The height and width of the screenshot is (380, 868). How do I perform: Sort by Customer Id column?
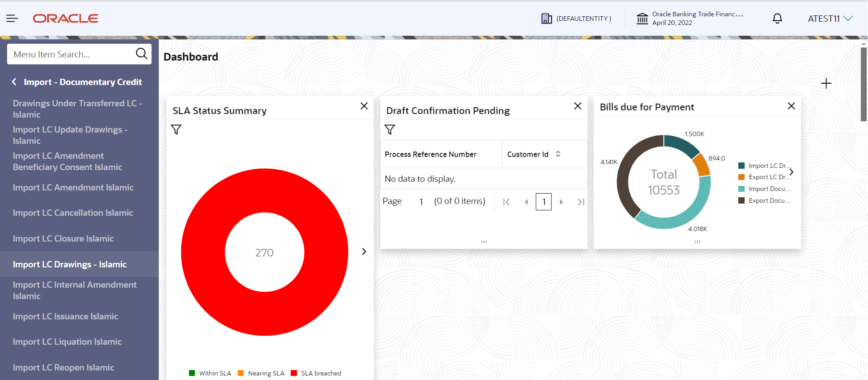pyautogui.click(x=558, y=154)
